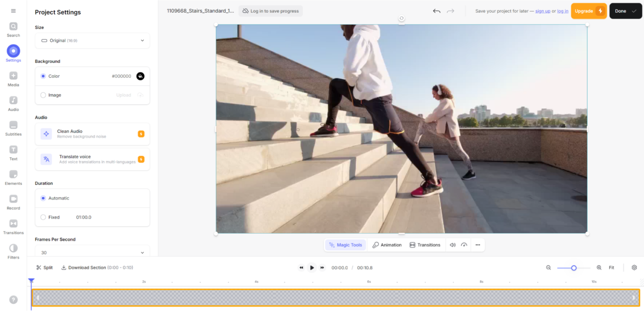
Task: Select the Image background radio button
Action: pyautogui.click(x=43, y=95)
